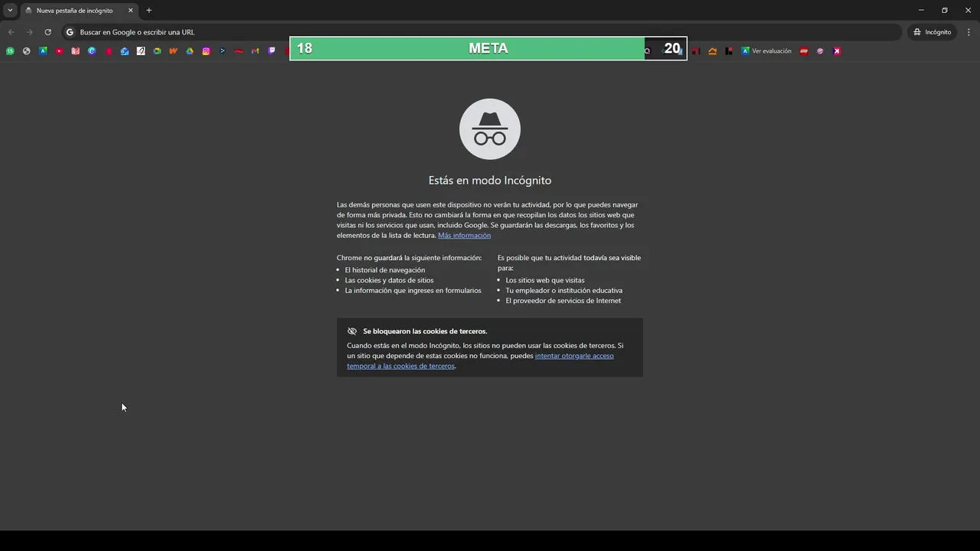
Task: Click the large incognito hat-and-glasses logo
Action: coord(490,129)
